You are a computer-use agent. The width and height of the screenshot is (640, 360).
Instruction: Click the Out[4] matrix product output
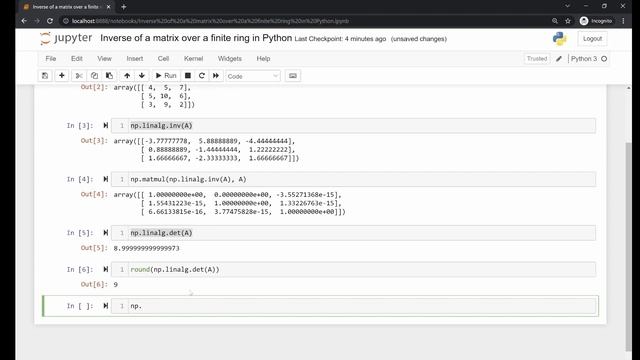[x=229, y=203]
